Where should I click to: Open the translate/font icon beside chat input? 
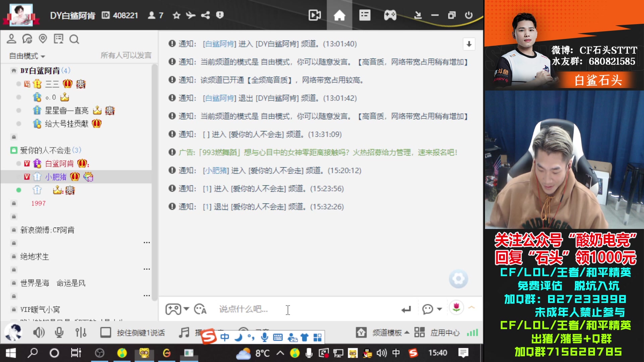tap(200, 309)
